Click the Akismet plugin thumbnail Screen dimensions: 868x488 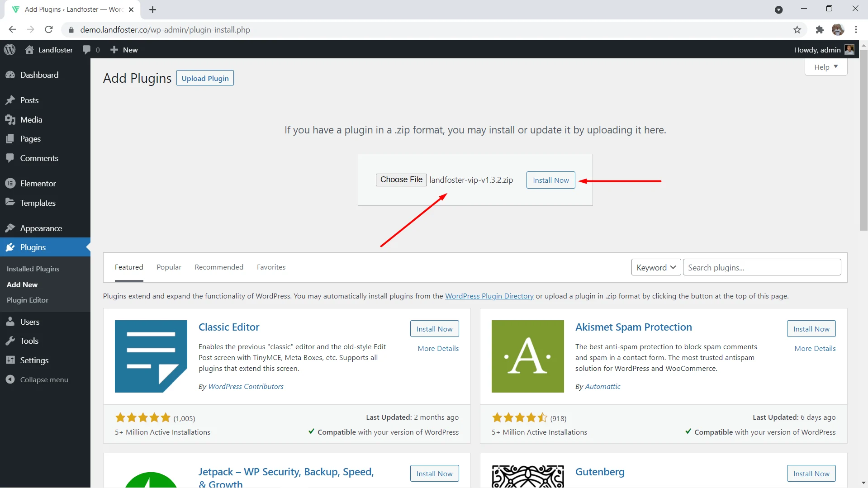pos(528,356)
